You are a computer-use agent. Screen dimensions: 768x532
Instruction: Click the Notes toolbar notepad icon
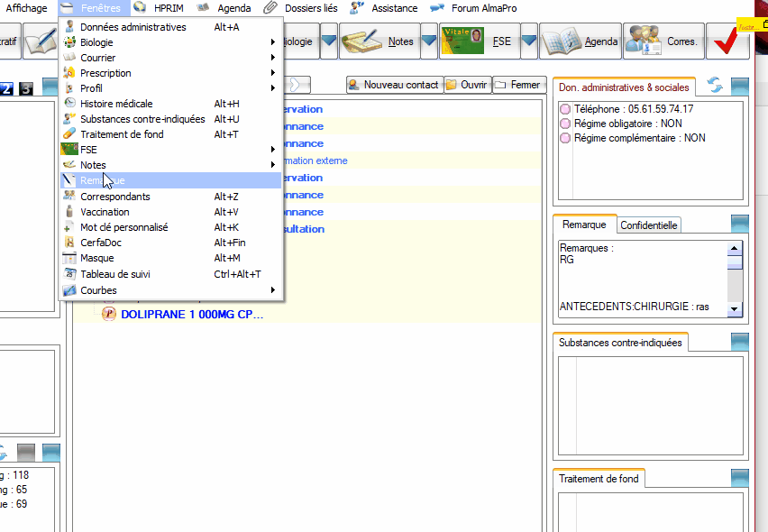(x=363, y=41)
